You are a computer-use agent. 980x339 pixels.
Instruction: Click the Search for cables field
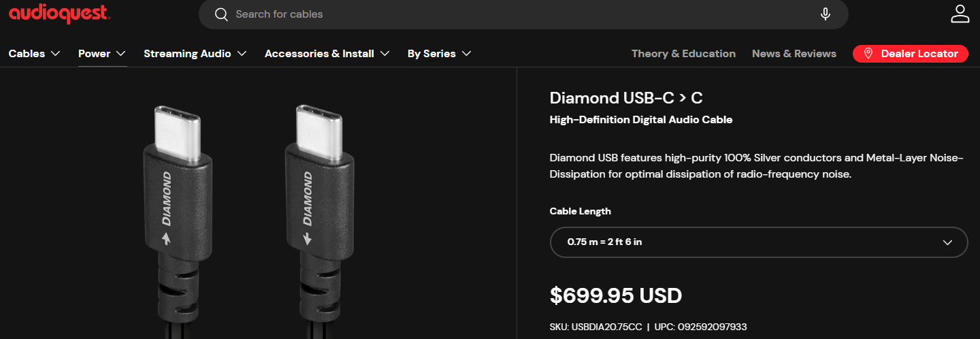click(517, 14)
